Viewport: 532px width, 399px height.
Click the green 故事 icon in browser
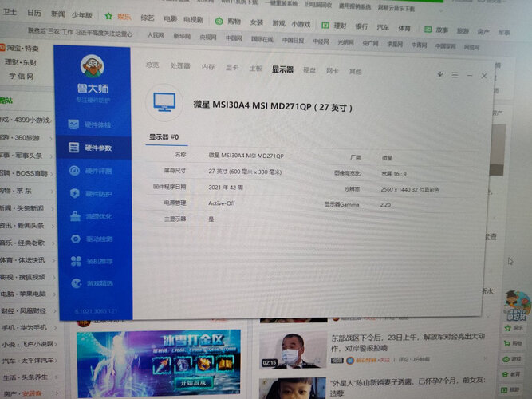tap(428, 30)
